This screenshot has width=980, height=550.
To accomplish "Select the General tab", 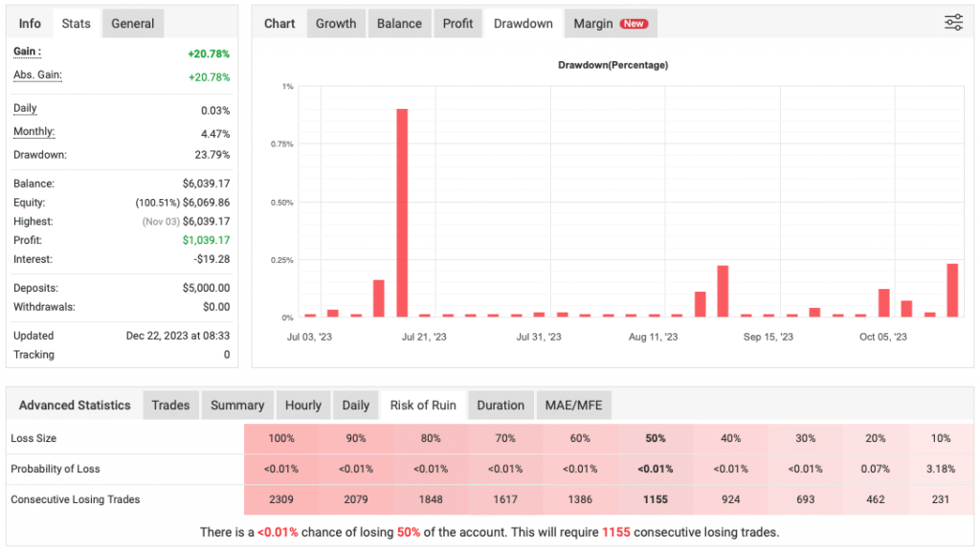I will pos(133,24).
